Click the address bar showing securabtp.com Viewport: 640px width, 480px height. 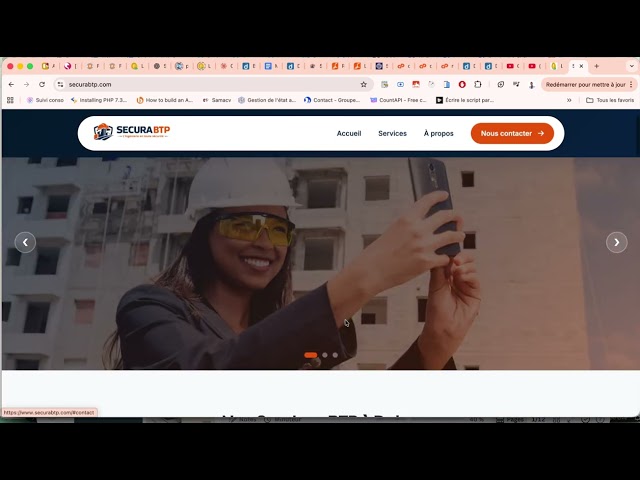pos(212,84)
